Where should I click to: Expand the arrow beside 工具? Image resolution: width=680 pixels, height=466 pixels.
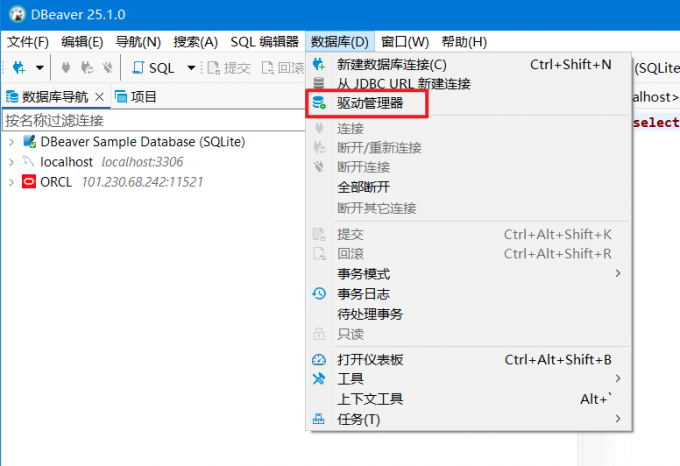[618, 379]
